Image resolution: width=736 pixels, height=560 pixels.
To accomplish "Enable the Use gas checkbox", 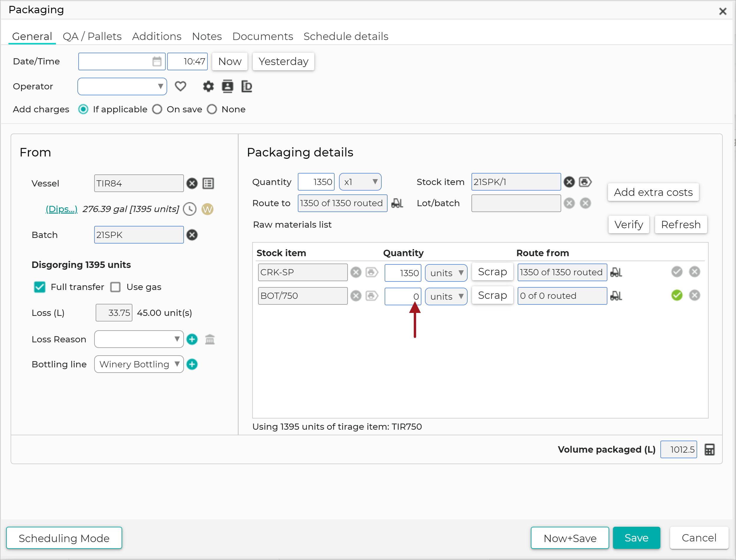I will point(115,287).
